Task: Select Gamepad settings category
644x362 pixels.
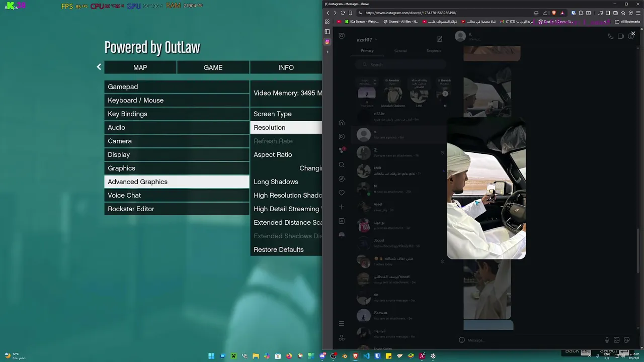Action: coord(177,87)
